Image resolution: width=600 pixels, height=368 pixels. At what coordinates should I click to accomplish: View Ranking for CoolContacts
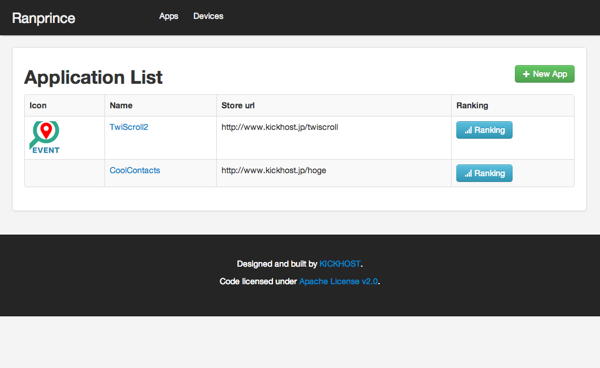484,173
